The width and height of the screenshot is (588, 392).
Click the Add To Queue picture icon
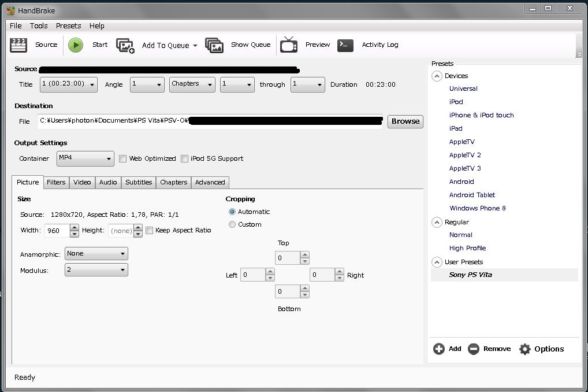(125, 46)
